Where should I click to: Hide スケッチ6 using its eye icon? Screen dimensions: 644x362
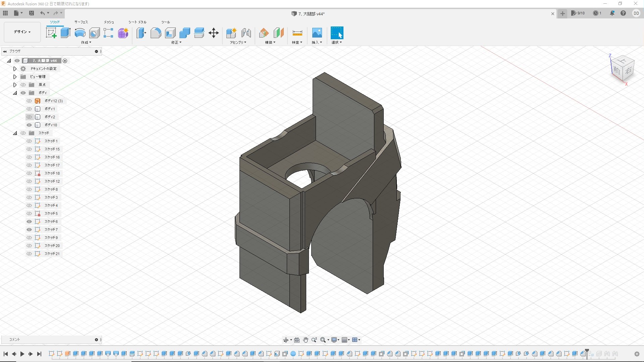pyautogui.click(x=29, y=222)
